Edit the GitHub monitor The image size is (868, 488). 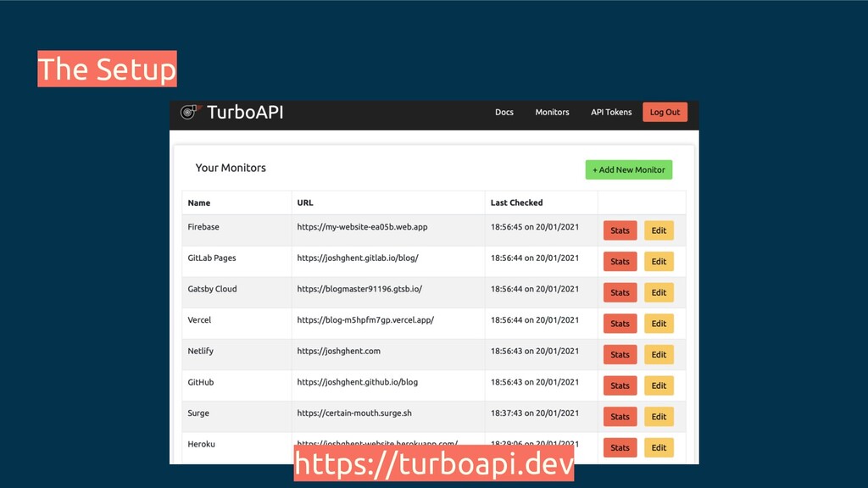[x=659, y=385]
